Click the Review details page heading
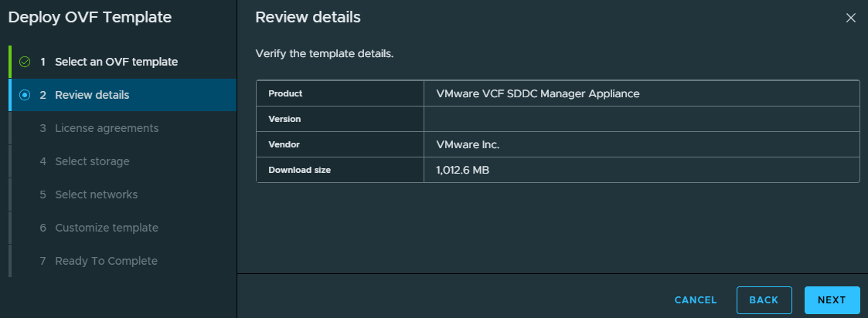Image resolution: width=868 pixels, height=318 pixels. 308,17
